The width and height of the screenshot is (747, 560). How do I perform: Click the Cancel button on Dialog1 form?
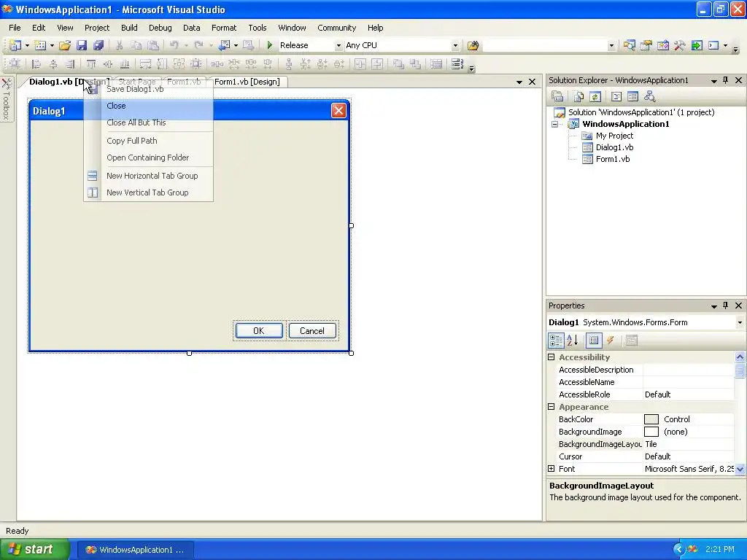click(x=312, y=331)
